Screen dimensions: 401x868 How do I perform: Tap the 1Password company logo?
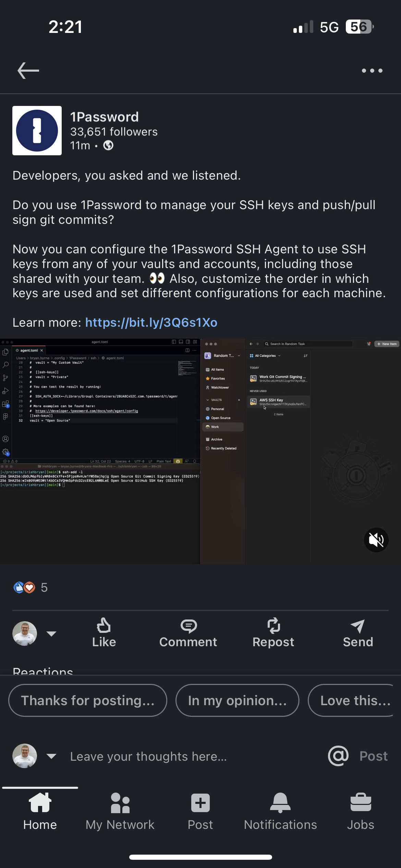coord(37,131)
